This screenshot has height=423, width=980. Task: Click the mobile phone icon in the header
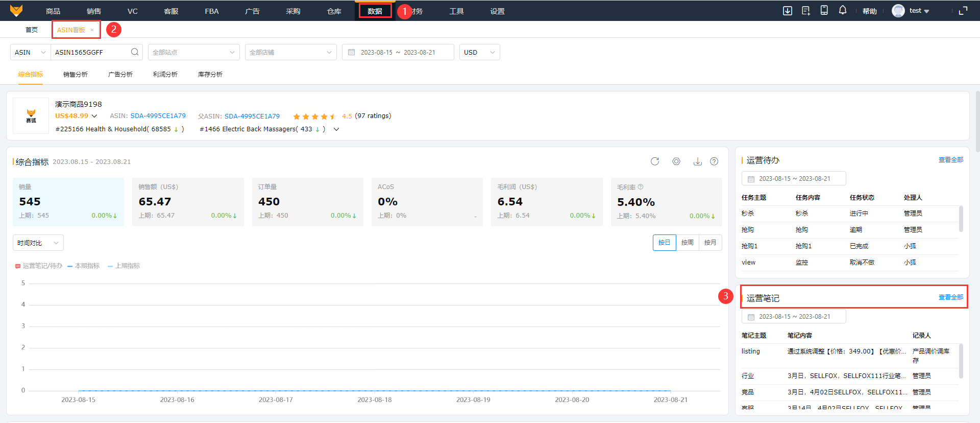(824, 10)
